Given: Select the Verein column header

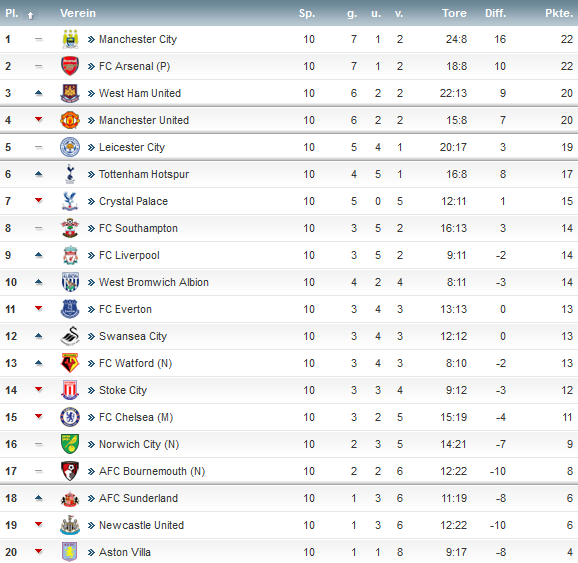Looking at the screenshot, I should coord(78,13).
